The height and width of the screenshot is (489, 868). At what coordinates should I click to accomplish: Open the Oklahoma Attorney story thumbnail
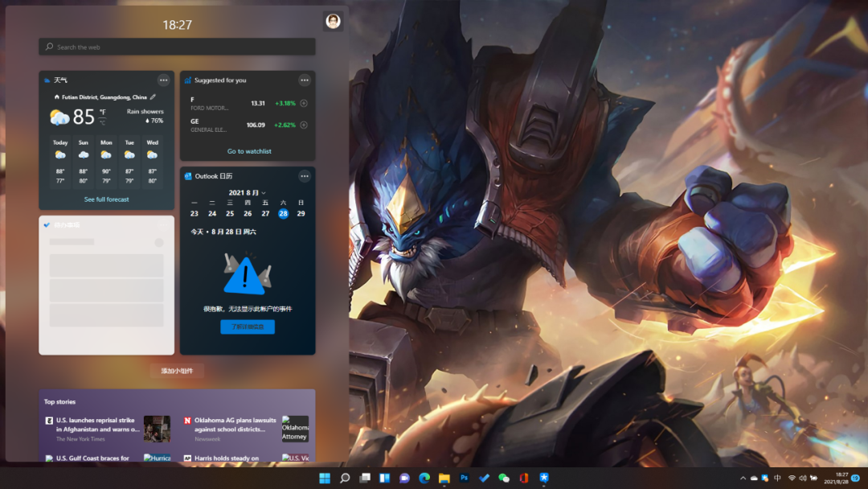click(x=295, y=429)
